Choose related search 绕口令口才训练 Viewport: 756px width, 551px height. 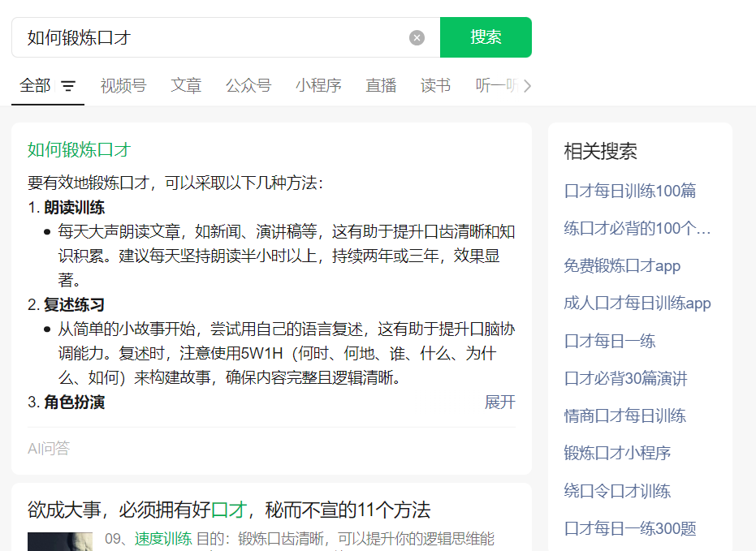(x=617, y=491)
